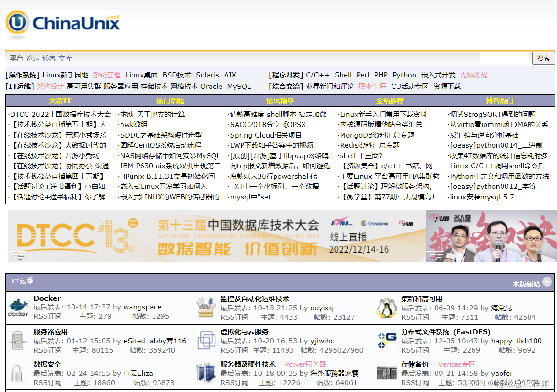557x392 pixels.
Task: Select the 博客热门 column header
Action: click(x=500, y=100)
